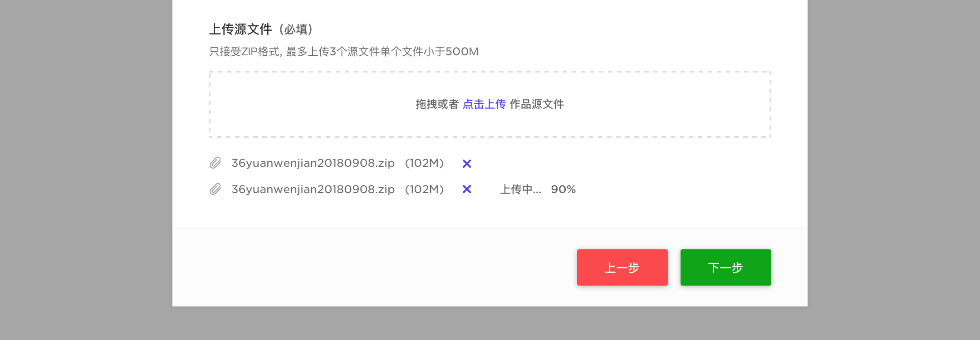This screenshot has height=340, width=980.
Task: Go back with the red 上一步 button
Action: coord(622,267)
